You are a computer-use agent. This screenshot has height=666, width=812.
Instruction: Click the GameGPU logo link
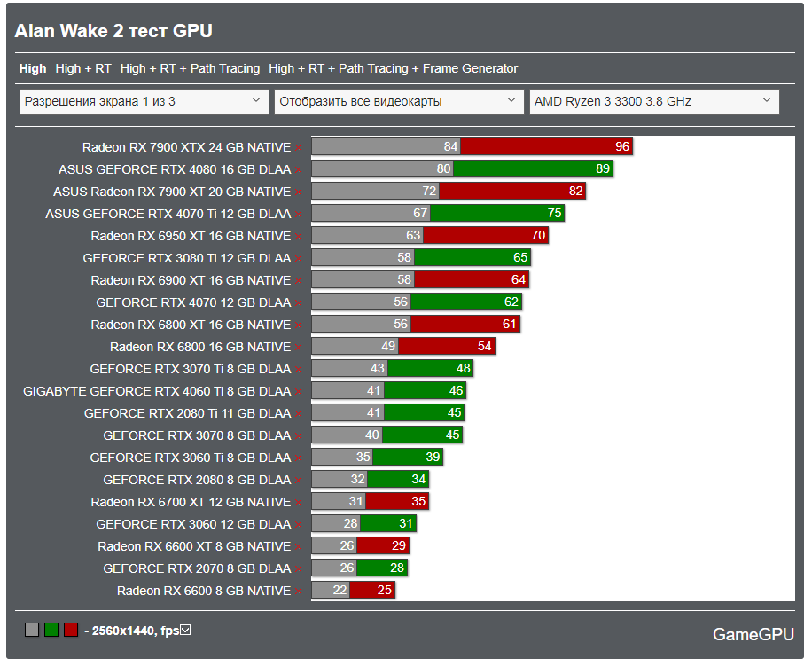point(753,634)
